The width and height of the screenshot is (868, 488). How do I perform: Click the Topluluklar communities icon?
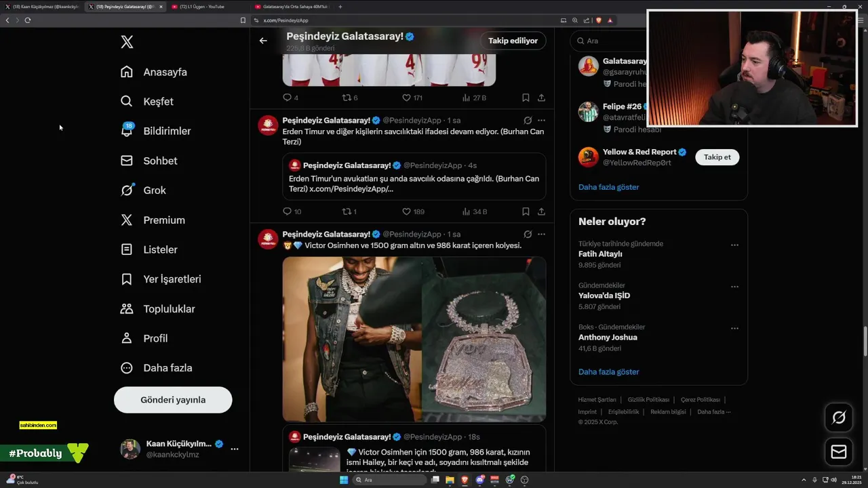[127, 308]
